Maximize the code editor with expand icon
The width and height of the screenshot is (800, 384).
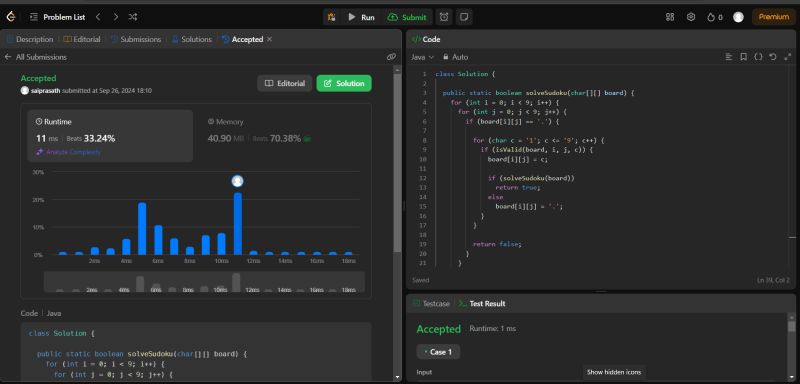[x=787, y=57]
